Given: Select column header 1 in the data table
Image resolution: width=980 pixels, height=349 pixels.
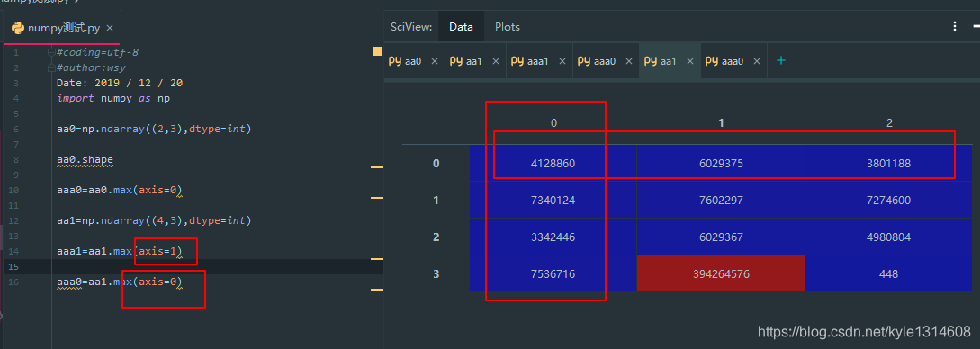Looking at the screenshot, I should [721, 123].
